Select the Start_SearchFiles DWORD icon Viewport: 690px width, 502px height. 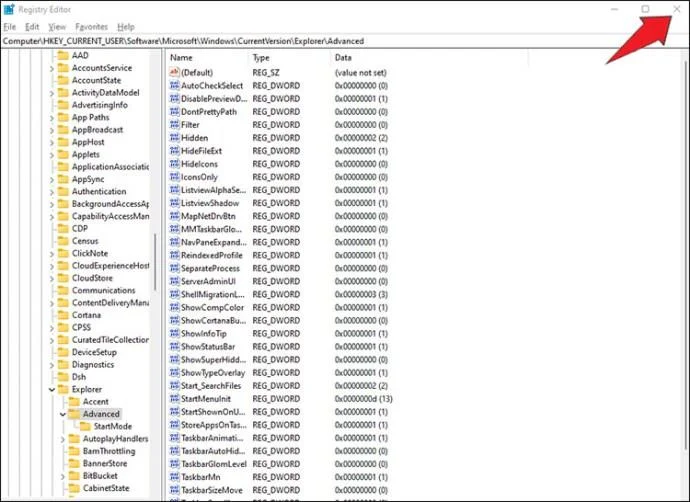click(x=175, y=385)
